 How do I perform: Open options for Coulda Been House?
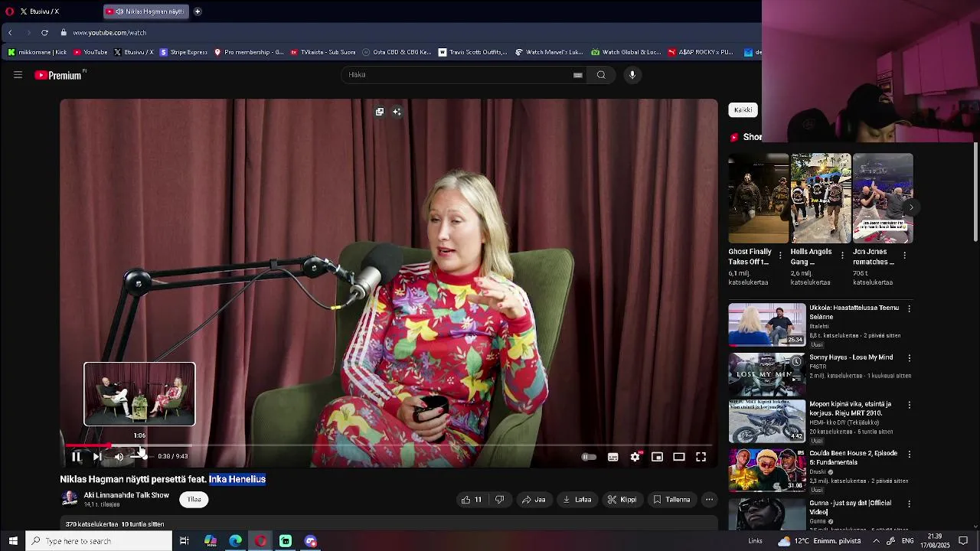[909, 455]
